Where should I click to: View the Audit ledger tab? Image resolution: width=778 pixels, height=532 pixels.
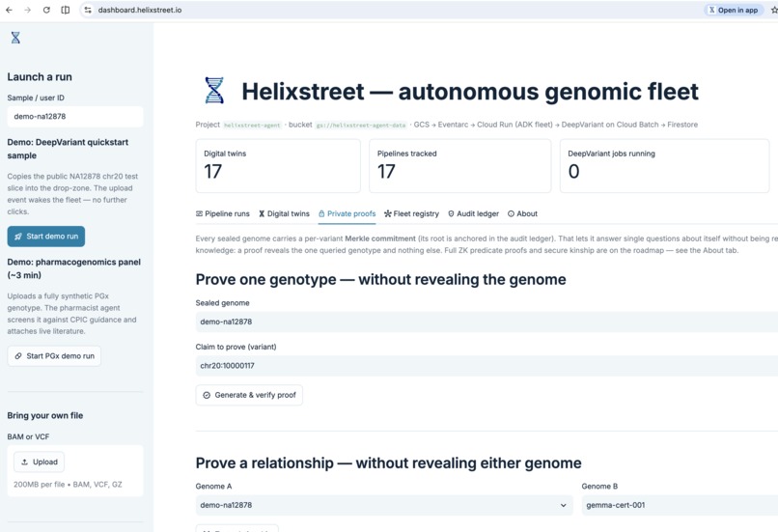(x=473, y=214)
